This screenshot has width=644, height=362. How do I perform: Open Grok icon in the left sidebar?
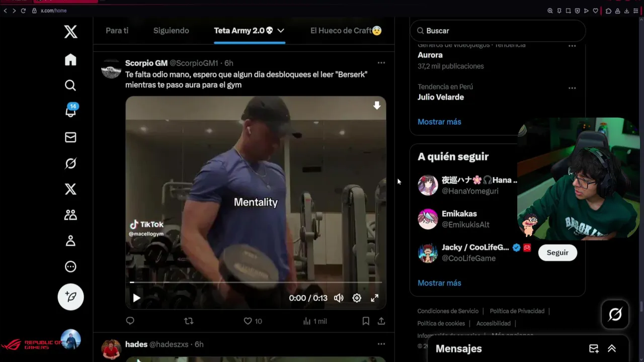(x=70, y=163)
